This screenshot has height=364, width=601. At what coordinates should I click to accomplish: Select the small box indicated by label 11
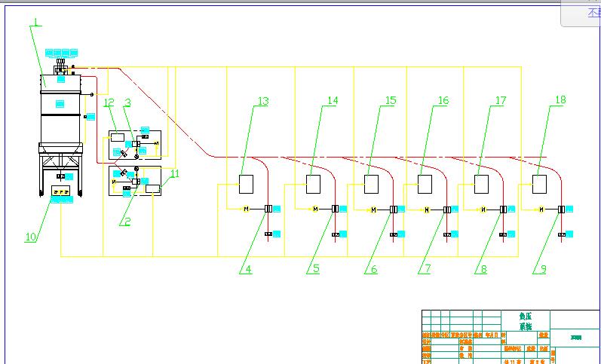point(152,188)
